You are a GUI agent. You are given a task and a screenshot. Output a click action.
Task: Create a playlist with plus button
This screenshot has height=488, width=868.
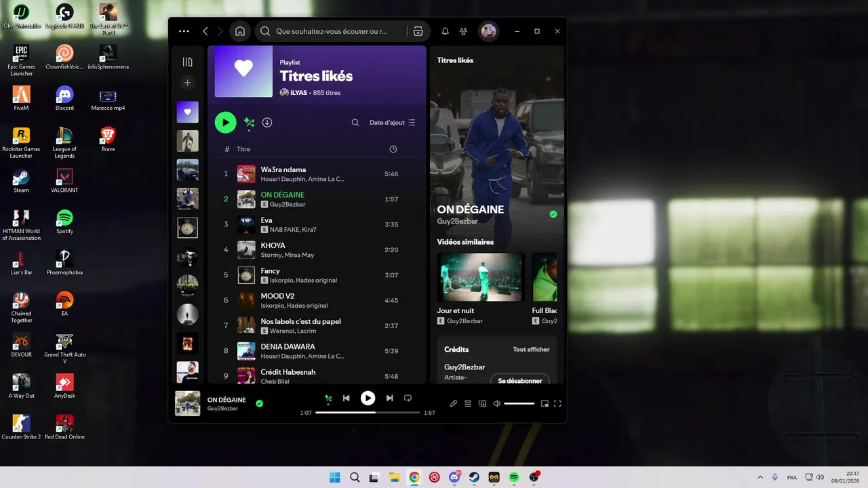[x=188, y=83]
